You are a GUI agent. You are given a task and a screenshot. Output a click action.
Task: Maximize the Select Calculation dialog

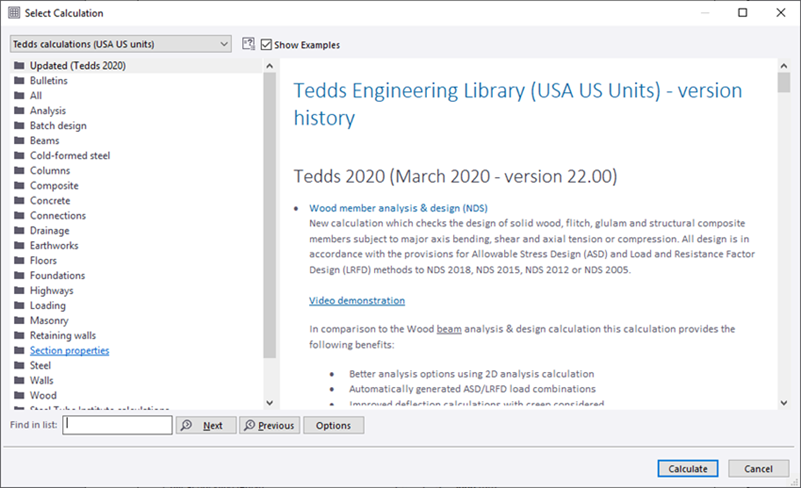(x=743, y=13)
